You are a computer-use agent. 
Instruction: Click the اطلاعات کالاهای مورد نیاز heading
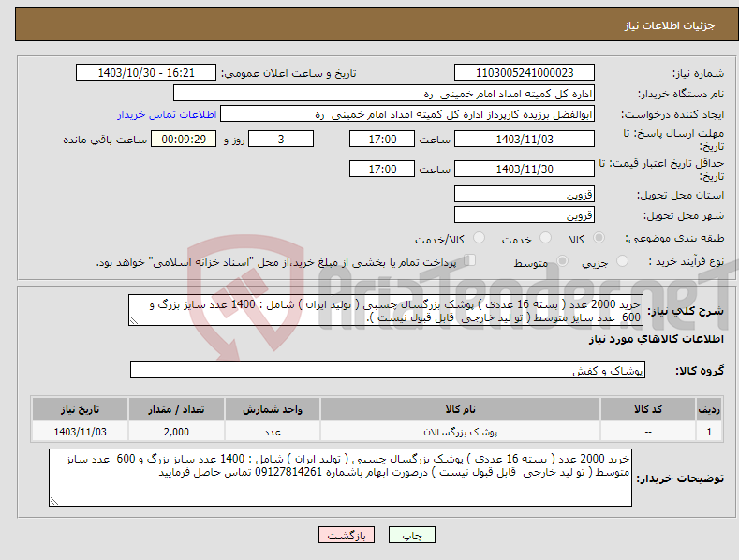(x=657, y=339)
